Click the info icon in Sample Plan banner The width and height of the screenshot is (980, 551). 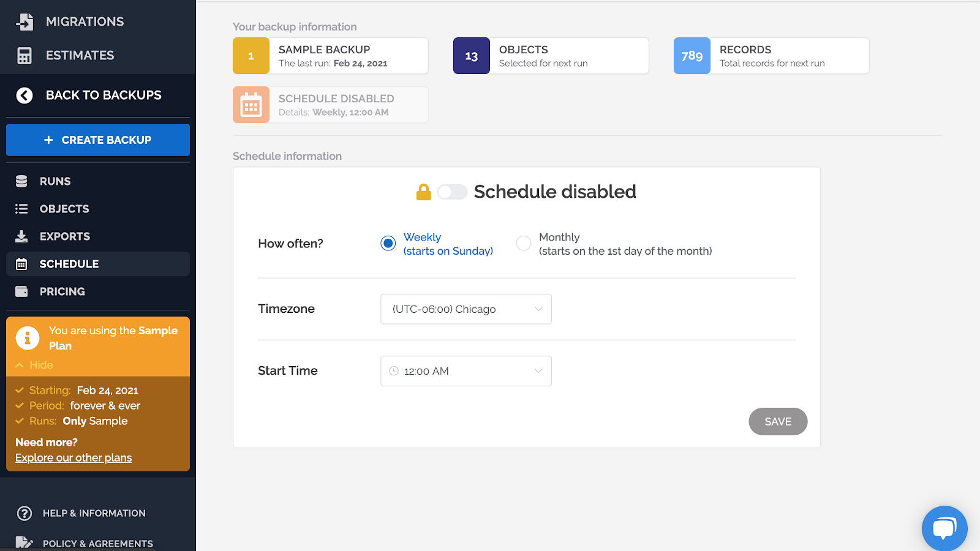click(28, 338)
